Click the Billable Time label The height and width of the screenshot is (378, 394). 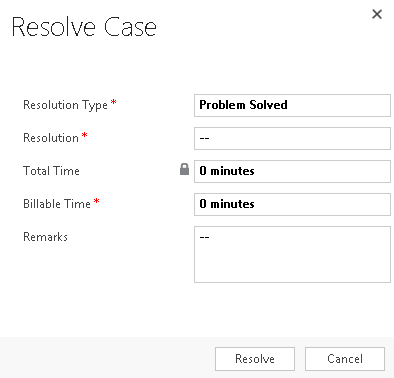(57, 204)
